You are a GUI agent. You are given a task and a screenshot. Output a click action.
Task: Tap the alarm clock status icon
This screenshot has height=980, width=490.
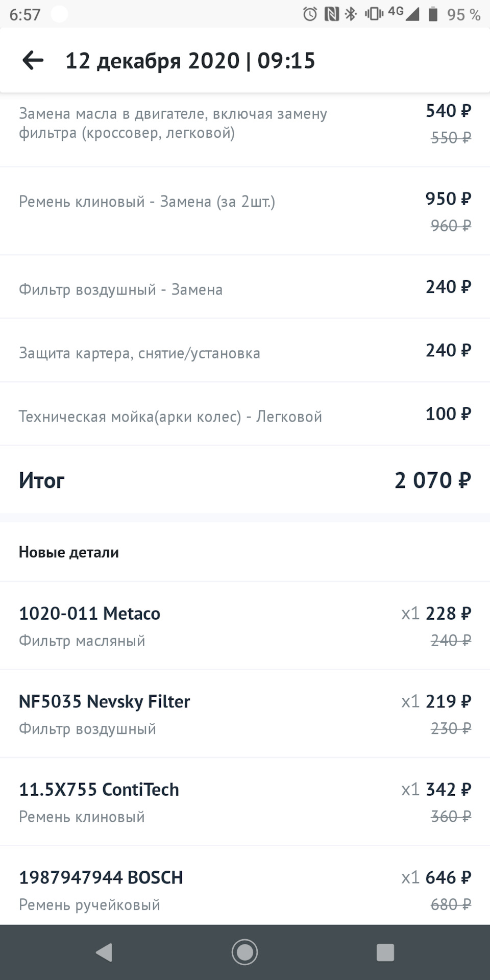pos(310,14)
